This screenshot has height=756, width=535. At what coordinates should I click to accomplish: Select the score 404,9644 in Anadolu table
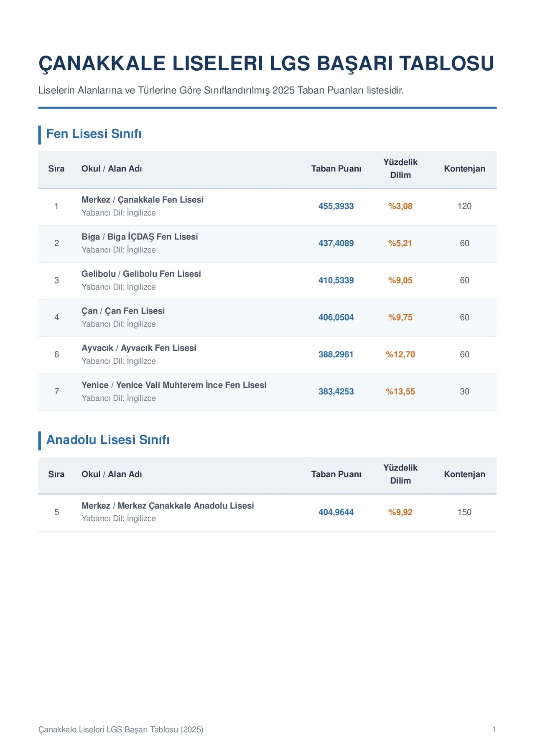point(336,512)
